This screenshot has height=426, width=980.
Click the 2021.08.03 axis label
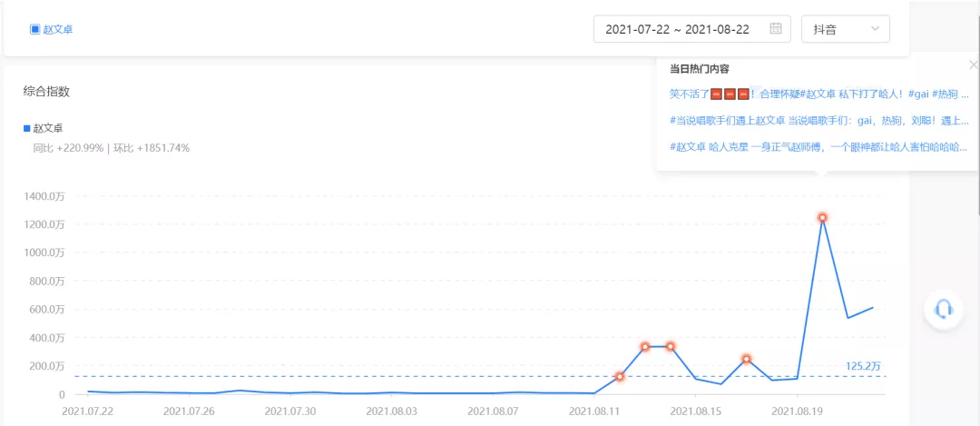click(392, 411)
